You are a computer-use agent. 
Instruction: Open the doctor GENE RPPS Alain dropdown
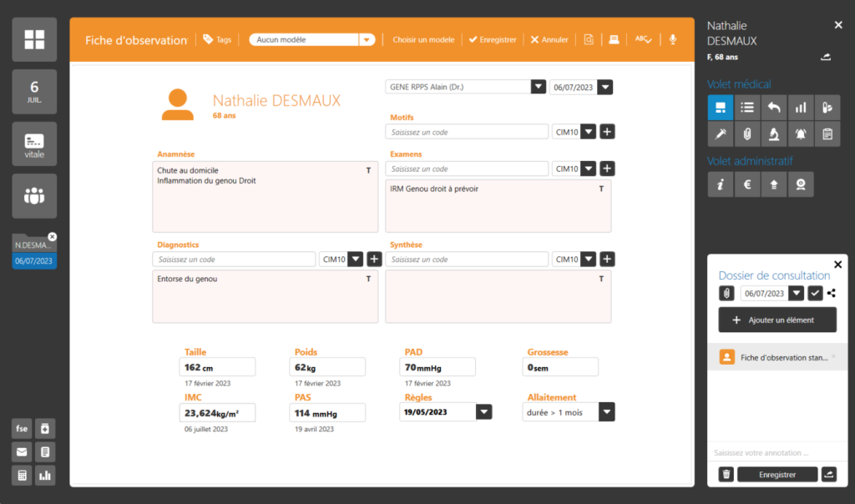click(x=538, y=87)
